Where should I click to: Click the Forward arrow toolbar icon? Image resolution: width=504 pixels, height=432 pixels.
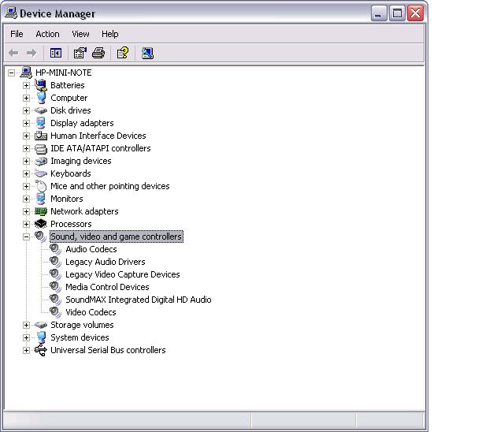pos(31,53)
